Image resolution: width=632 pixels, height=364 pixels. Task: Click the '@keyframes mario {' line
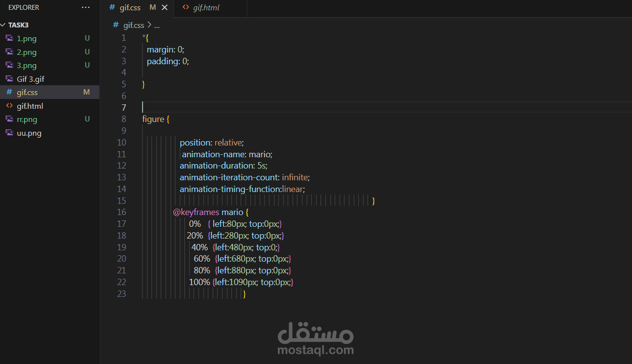211,212
